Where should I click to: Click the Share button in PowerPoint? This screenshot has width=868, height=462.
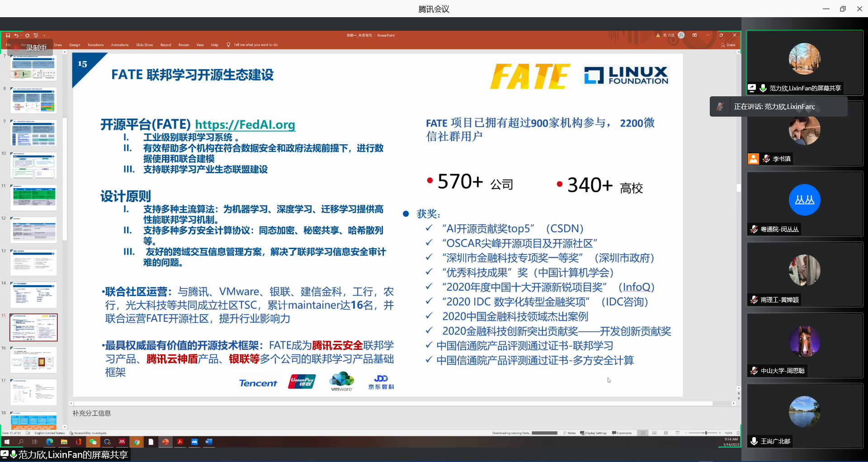(x=728, y=45)
